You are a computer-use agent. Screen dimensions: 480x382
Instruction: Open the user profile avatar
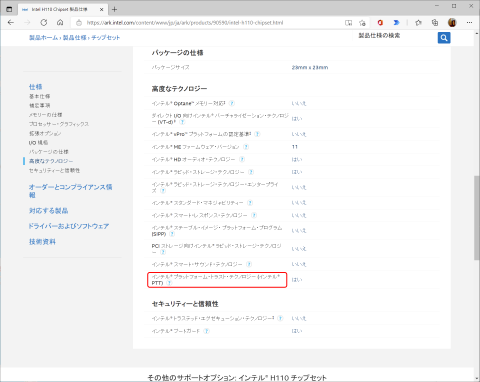pyautogui.click(x=452, y=23)
